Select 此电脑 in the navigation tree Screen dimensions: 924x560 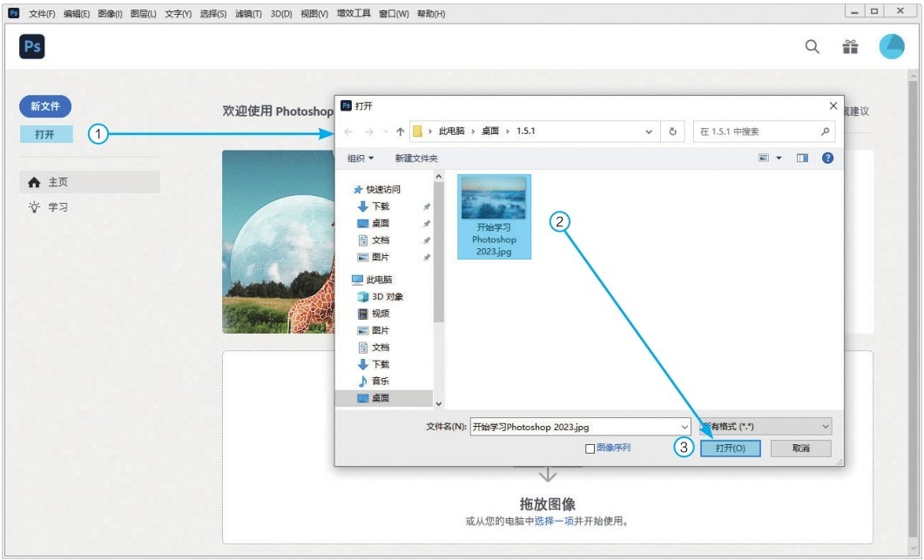click(373, 280)
